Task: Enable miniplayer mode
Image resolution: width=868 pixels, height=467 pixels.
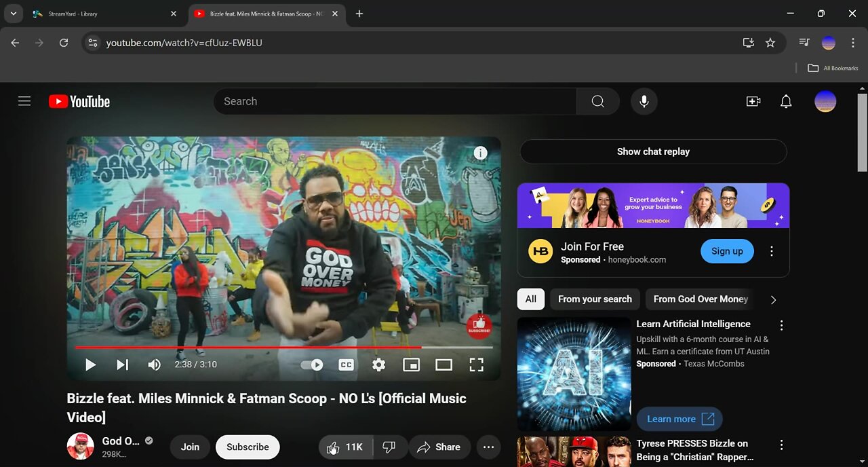Action: pos(411,365)
